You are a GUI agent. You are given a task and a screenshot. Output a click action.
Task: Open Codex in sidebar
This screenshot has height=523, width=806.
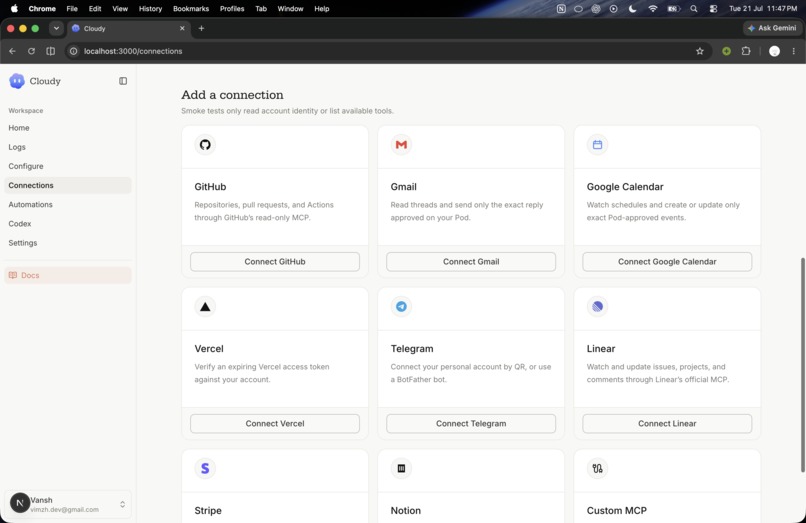[x=67, y=224]
